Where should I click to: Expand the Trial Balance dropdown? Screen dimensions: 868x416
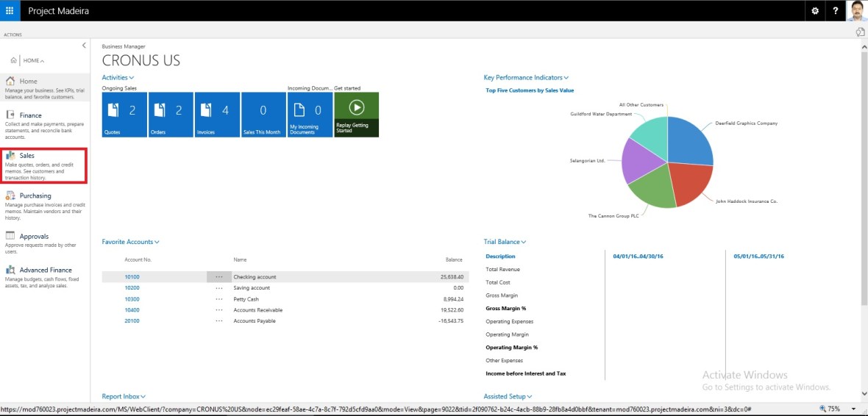pos(505,242)
